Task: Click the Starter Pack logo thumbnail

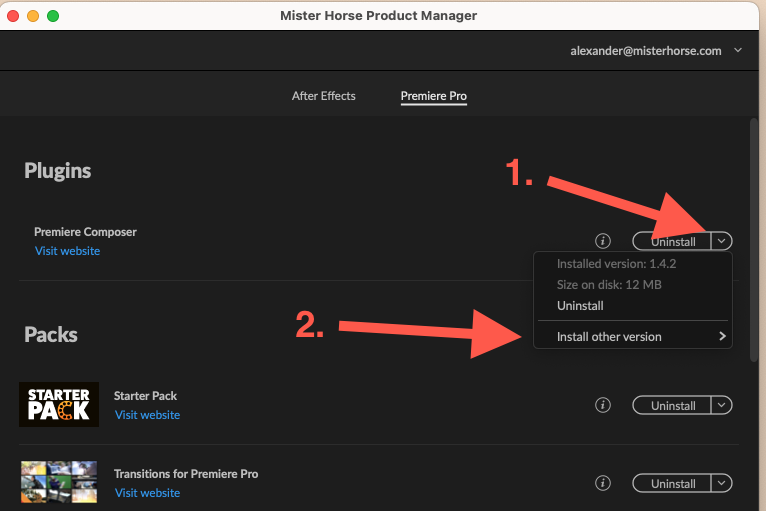Action: click(x=59, y=405)
